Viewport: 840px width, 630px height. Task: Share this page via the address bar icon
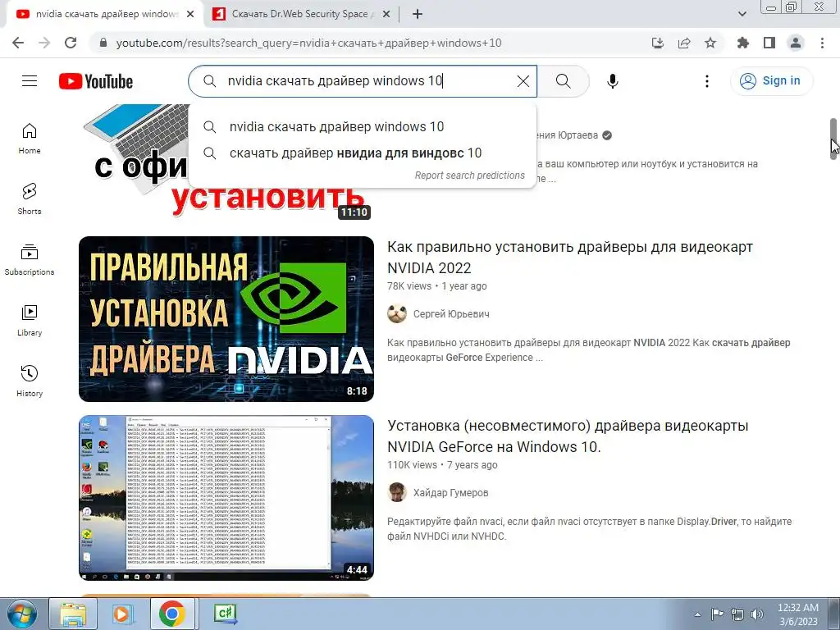pyautogui.click(x=684, y=43)
